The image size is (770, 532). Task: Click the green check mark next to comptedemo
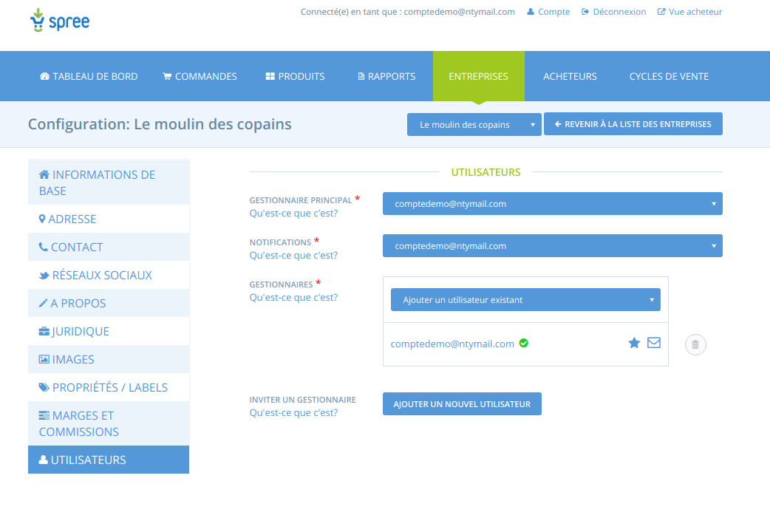523,343
